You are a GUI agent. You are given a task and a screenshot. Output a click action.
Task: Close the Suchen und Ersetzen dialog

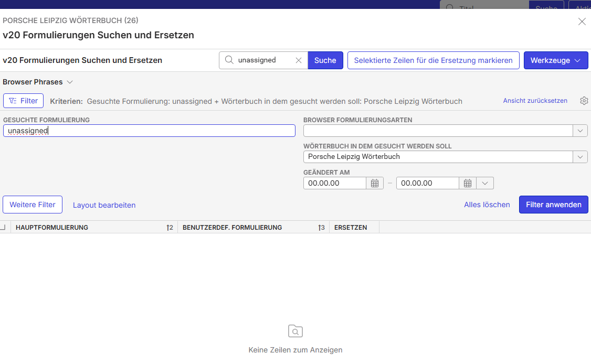pyautogui.click(x=582, y=22)
